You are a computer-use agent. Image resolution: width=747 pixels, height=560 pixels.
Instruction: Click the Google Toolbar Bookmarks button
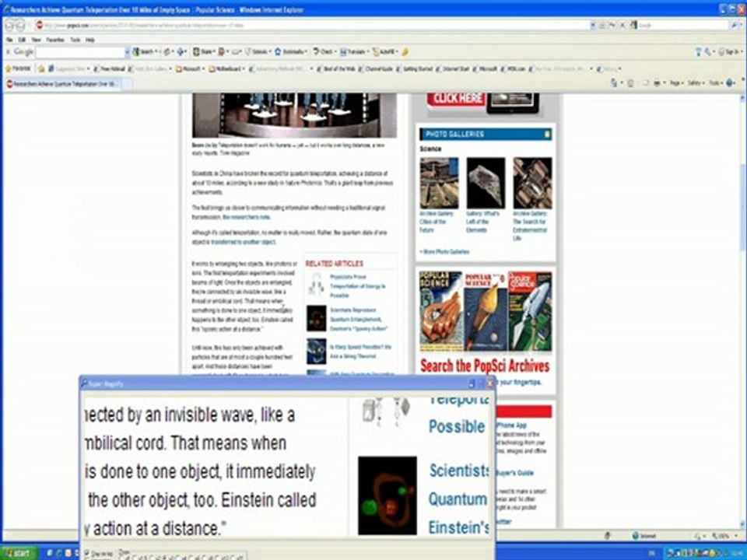290,51
